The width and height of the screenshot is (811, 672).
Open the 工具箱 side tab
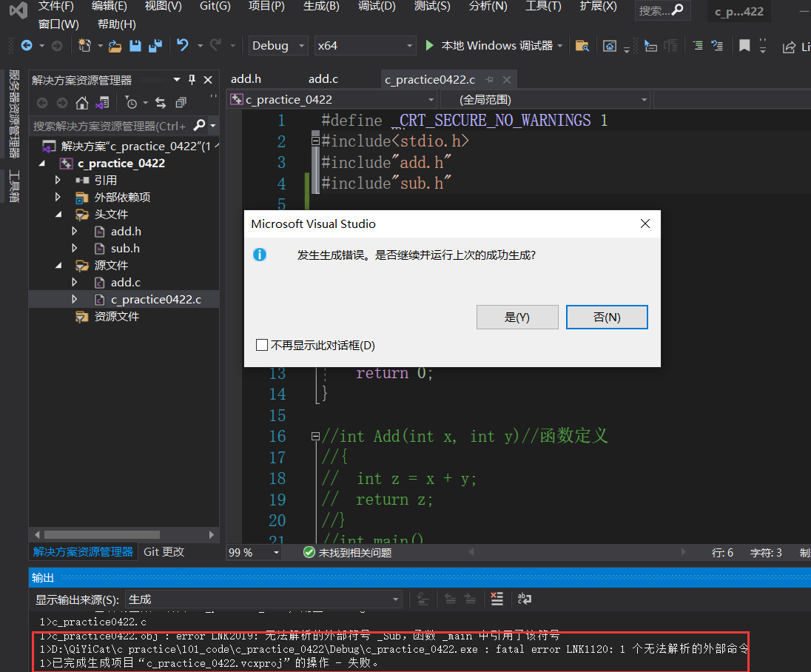click(15, 186)
